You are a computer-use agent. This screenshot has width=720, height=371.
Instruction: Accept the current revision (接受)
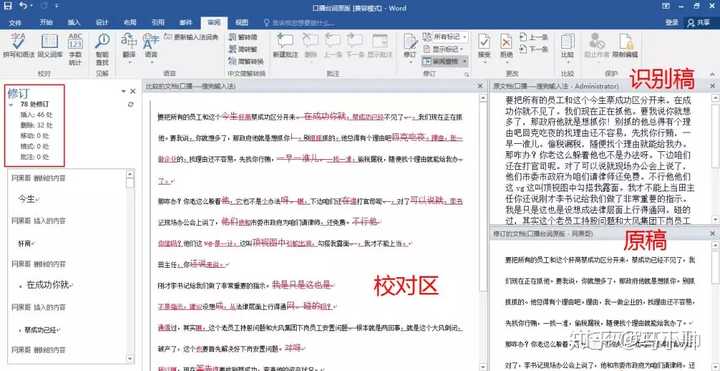click(x=484, y=46)
